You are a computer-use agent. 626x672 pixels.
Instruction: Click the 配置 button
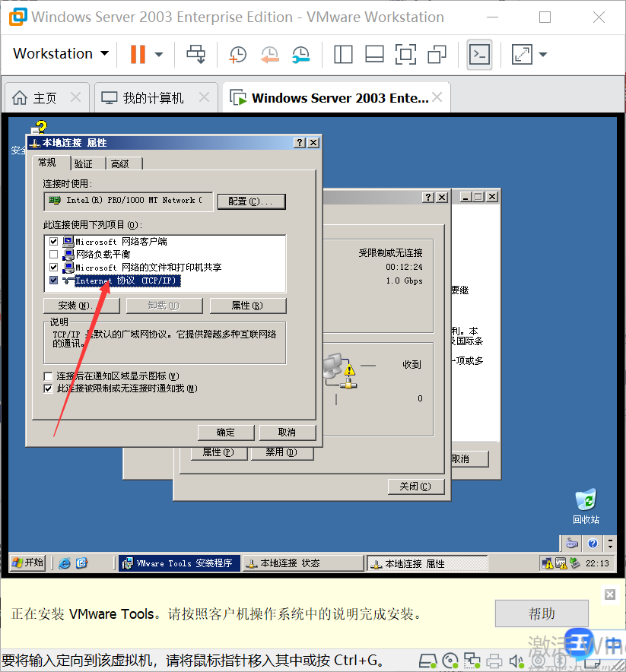point(251,201)
